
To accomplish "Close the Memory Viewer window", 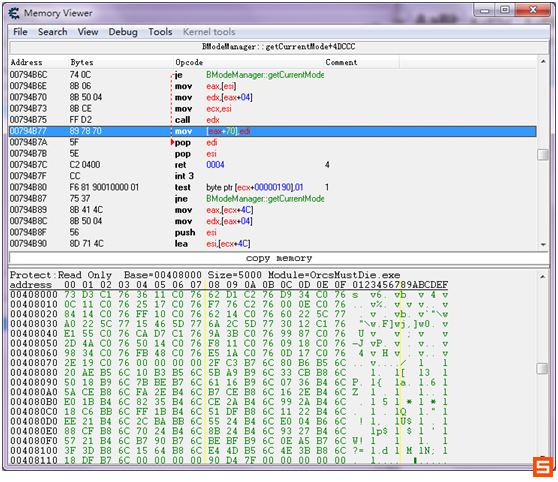I will [532, 10].
